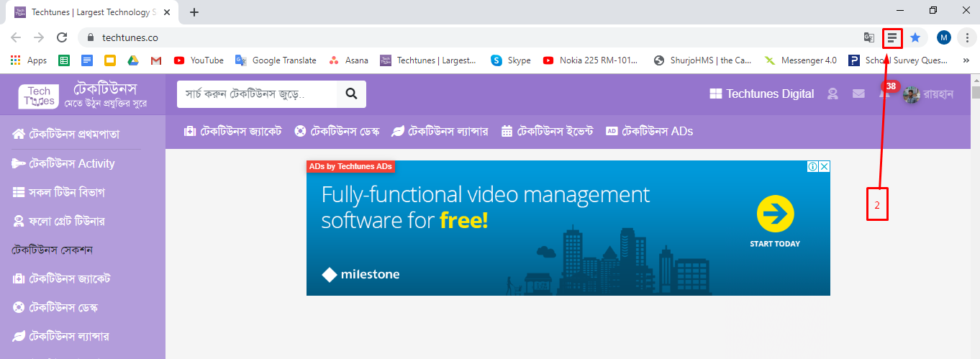Expand the hidden bookmarks chevron
This screenshot has height=359, width=980.
[966, 60]
